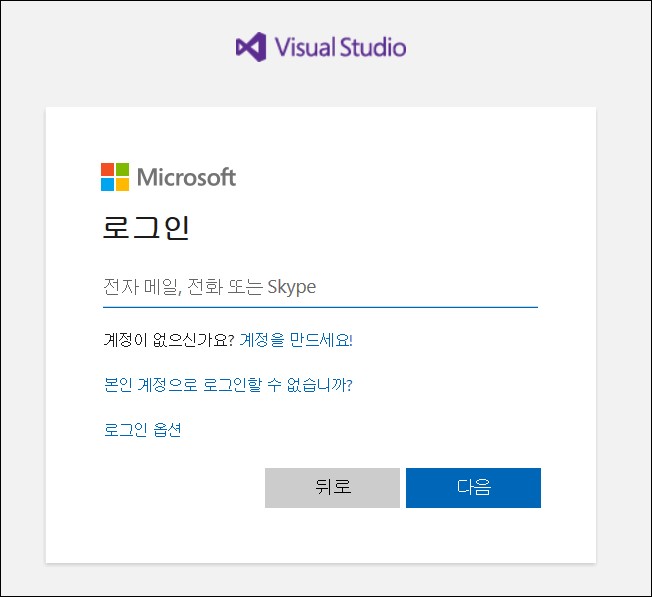652x597 pixels.
Task: Click the Visual Studio logo icon
Action: click(251, 47)
